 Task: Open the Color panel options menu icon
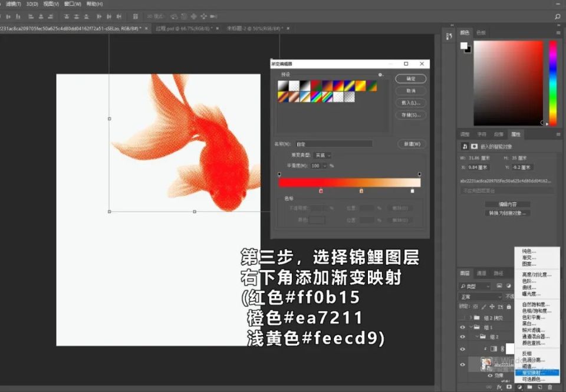558,33
